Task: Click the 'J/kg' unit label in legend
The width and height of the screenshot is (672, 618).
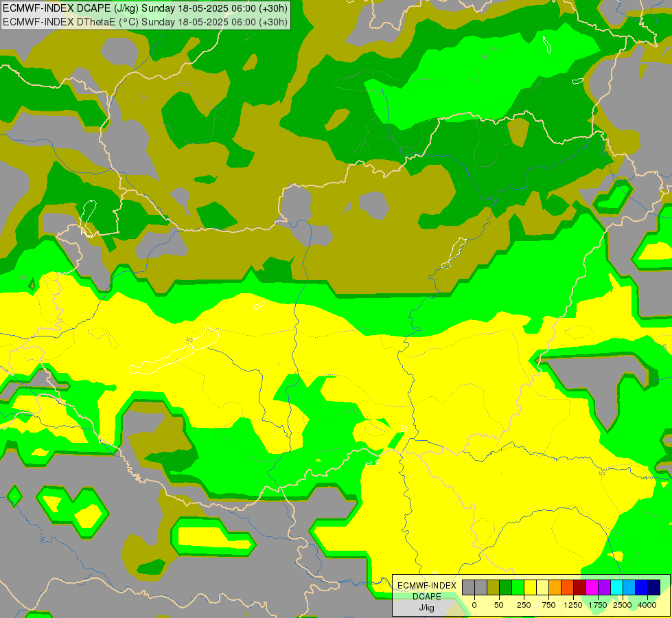Action: 427,608
